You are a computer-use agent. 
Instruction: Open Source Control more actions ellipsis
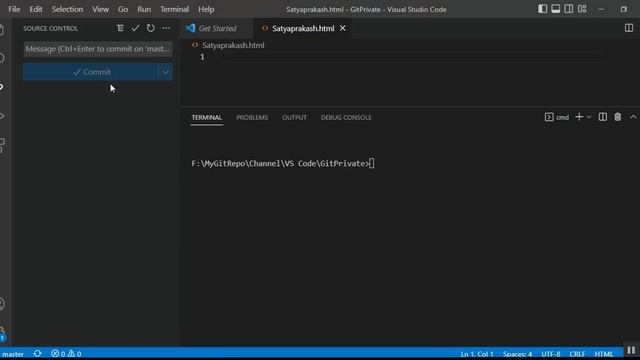[x=166, y=28]
